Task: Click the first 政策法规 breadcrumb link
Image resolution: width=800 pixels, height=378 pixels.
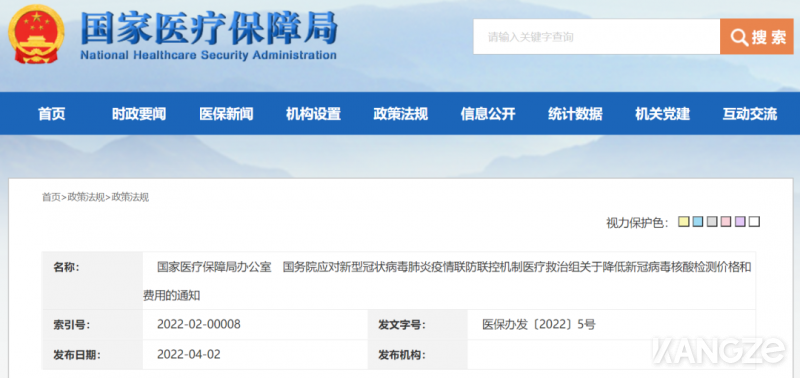Action: [x=86, y=197]
